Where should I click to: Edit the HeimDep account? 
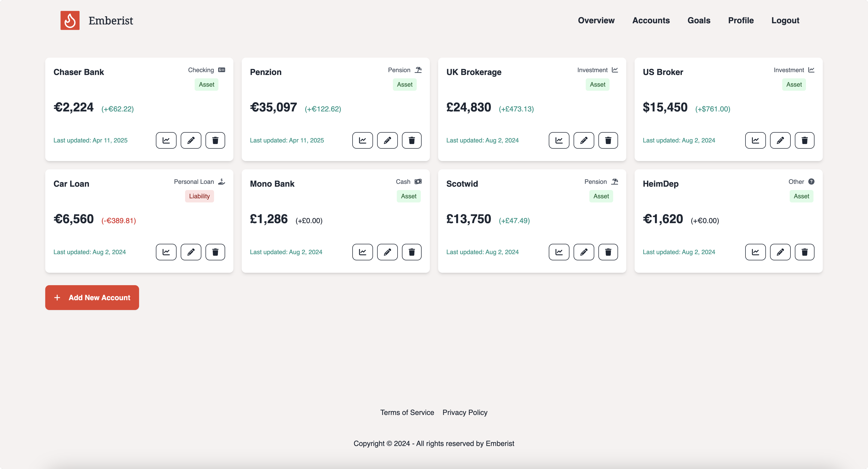780,252
